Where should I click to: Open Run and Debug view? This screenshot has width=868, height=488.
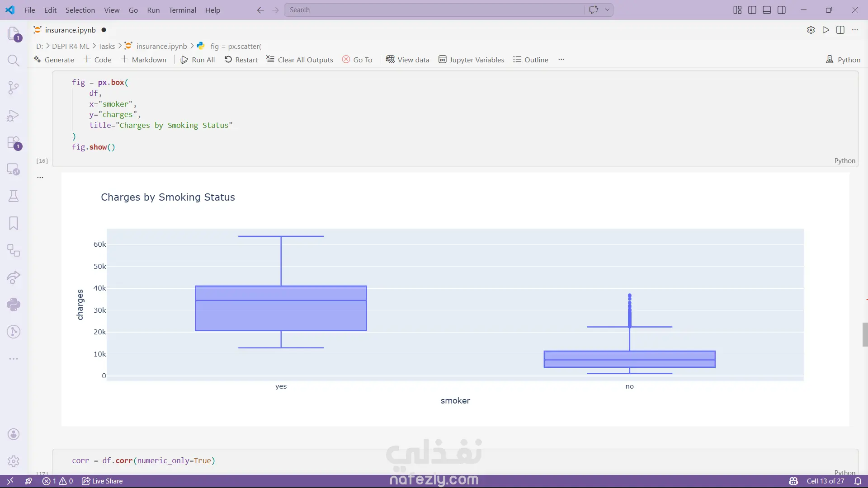[14, 115]
